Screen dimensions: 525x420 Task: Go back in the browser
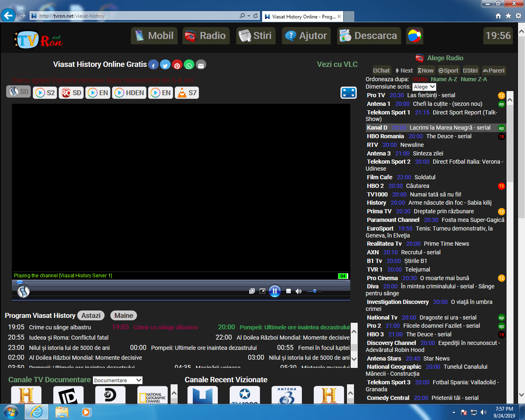(8, 16)
